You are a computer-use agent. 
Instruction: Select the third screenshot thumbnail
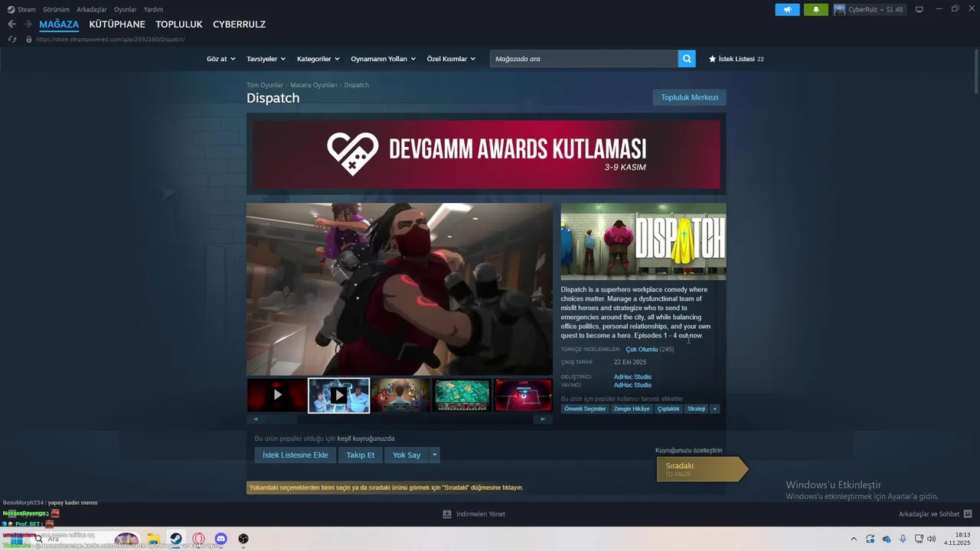[x=400, y=395]
